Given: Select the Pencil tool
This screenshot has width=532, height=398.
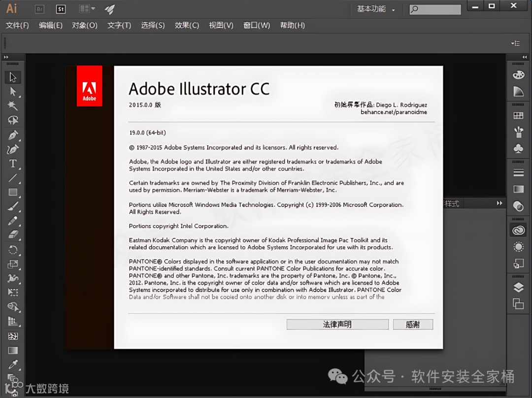Looking at the screenshot, I should tap(13, 221).
